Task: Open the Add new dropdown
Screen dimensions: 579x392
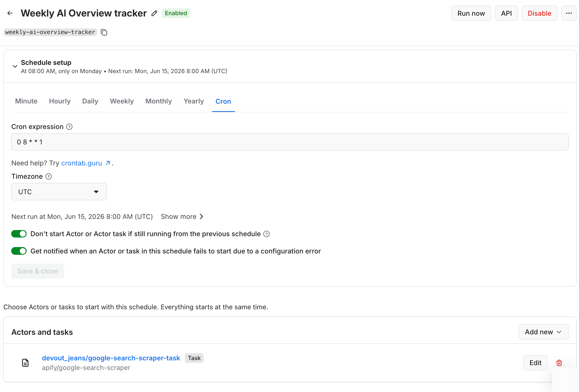Action: 544,332
